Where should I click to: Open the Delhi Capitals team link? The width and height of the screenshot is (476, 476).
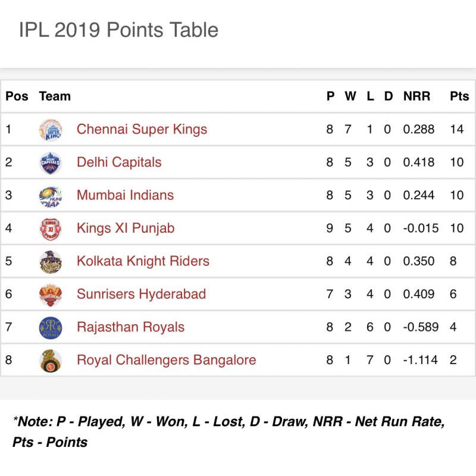pyautogui.click(x=119, y=162)
